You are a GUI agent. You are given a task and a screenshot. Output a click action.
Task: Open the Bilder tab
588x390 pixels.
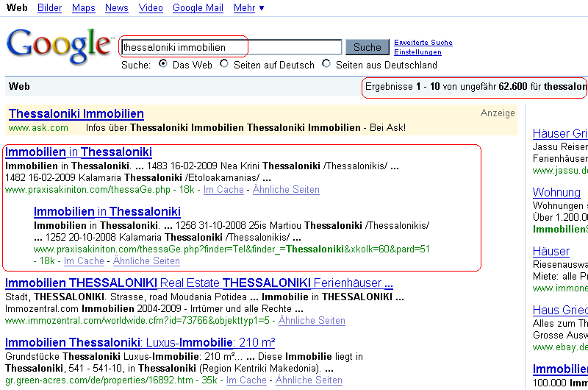[49, 8]
